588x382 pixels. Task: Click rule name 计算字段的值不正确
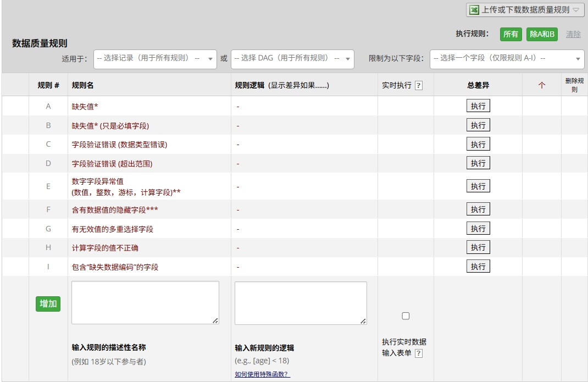click(105, 248)
